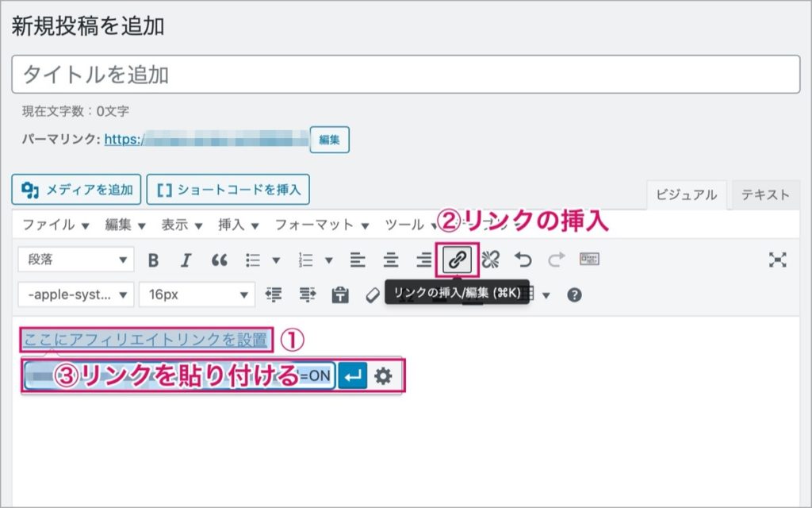Click the 現在文字数：0文字 counter text
This screenshot has height=508, width=812.
click(75, 111)
